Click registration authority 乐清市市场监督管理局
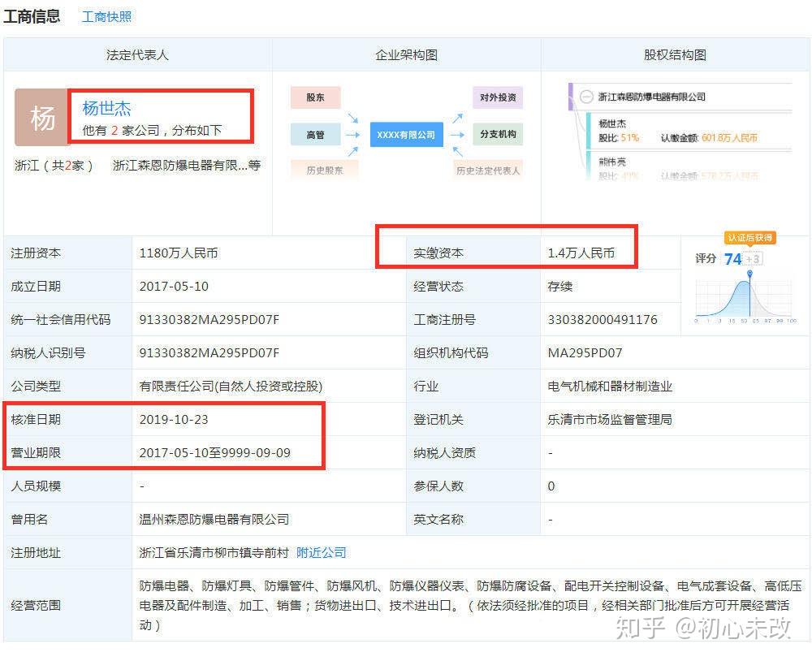Viewport: 812px width, 661px height. pyautogui.click(x=610, y=420)
